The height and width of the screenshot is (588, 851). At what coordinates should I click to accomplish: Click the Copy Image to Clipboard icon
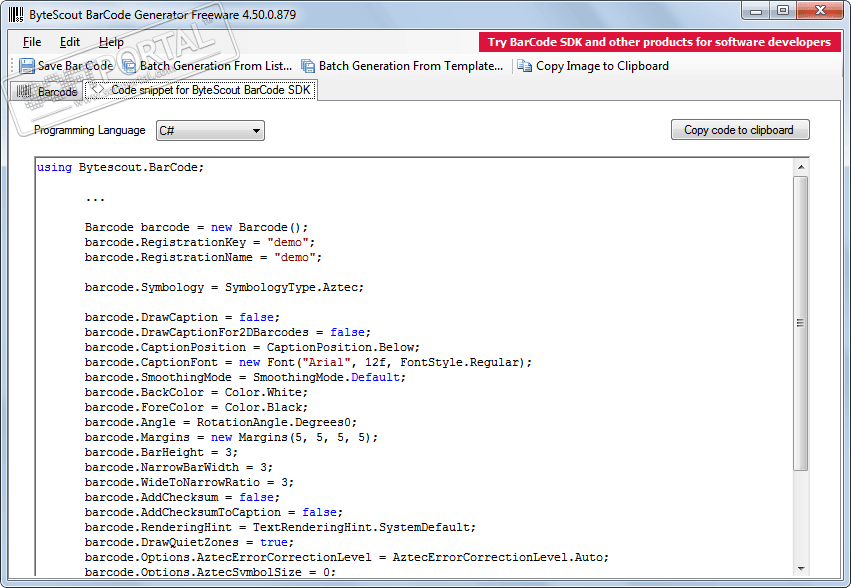pyautogui.click(x=524, y=66)
